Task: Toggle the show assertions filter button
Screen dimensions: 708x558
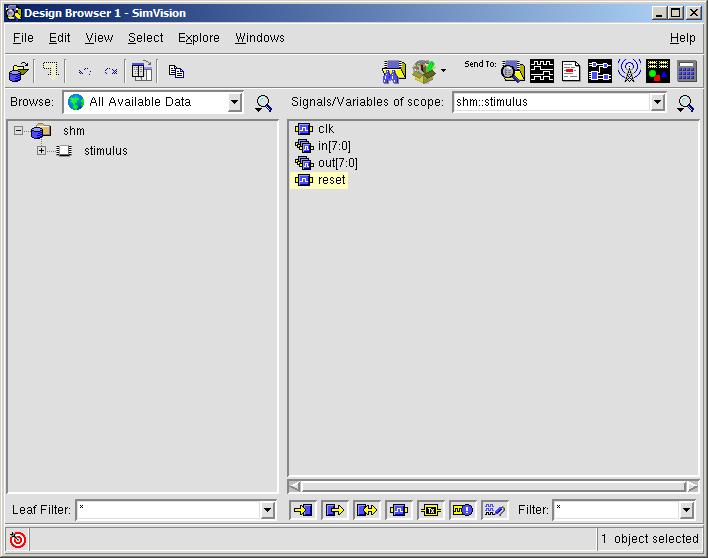Action: [x=463, y=510]
